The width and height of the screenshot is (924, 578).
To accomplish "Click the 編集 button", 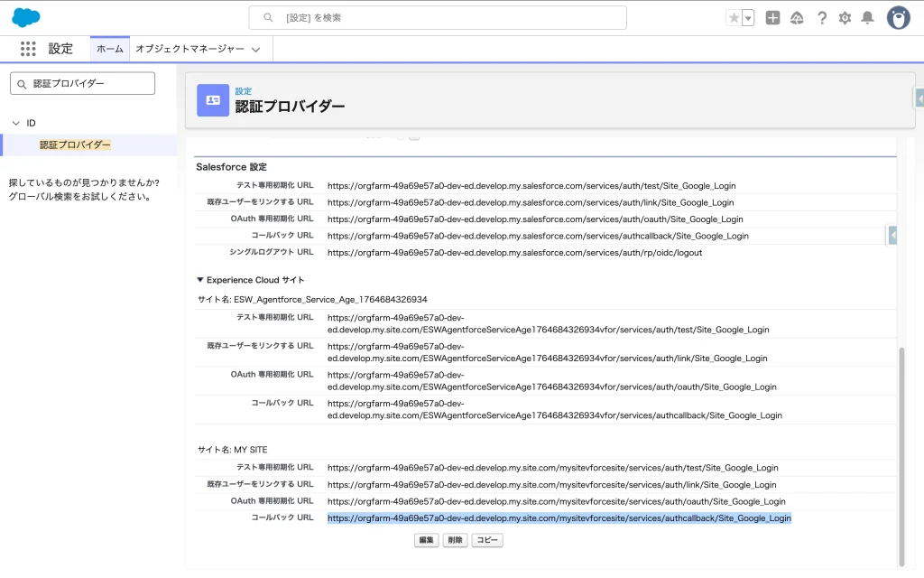I will [426, 540].
